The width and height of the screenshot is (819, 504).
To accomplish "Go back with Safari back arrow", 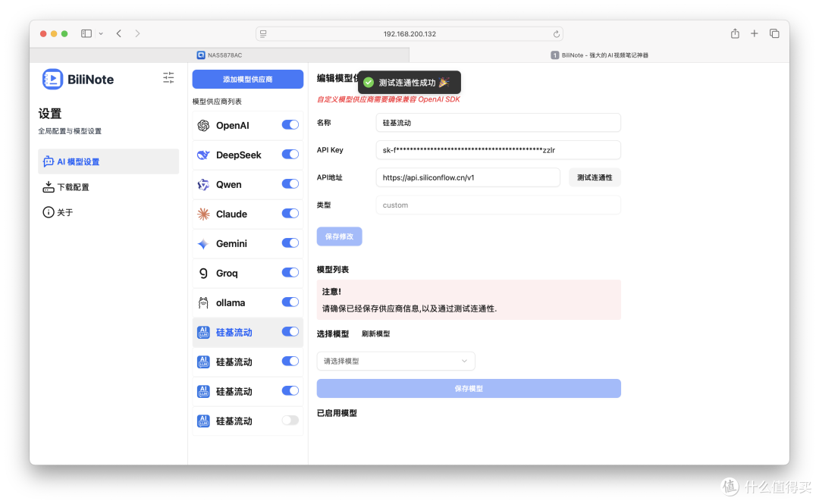I will [x=119, y=33].
